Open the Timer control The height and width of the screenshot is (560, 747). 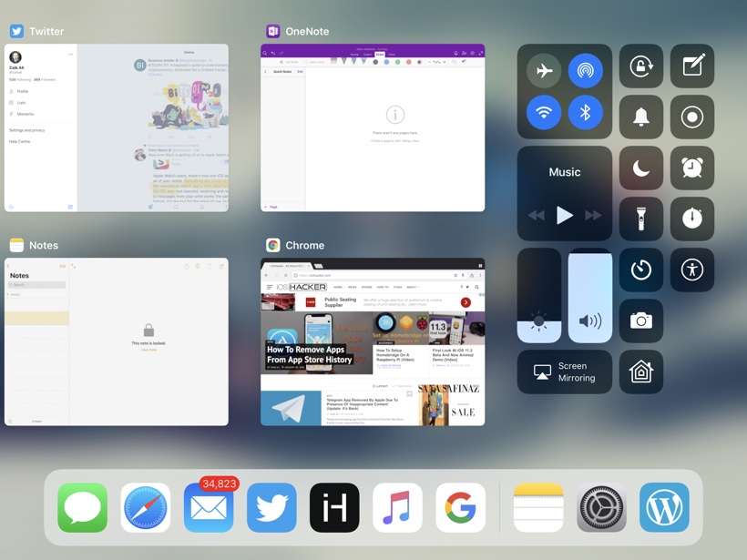click(x=641, y=270)
